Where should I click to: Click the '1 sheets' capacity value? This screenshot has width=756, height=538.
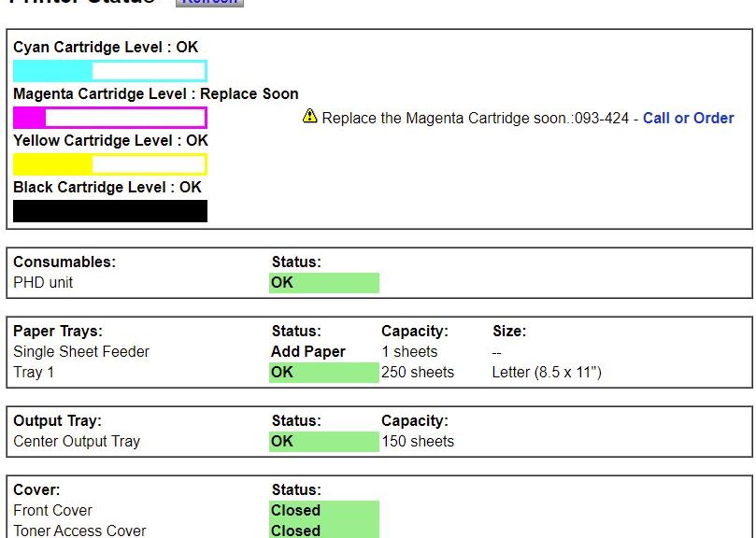[409, 352]
